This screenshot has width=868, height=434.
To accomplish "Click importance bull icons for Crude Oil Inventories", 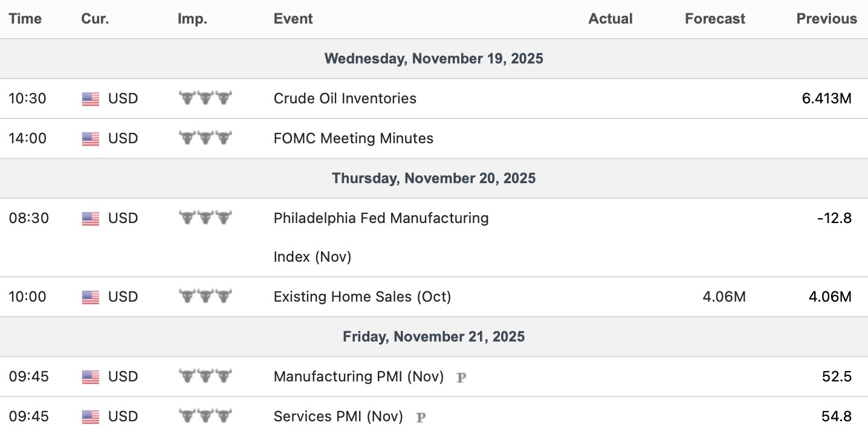I will pyautogui.click(x=206, y=98).
